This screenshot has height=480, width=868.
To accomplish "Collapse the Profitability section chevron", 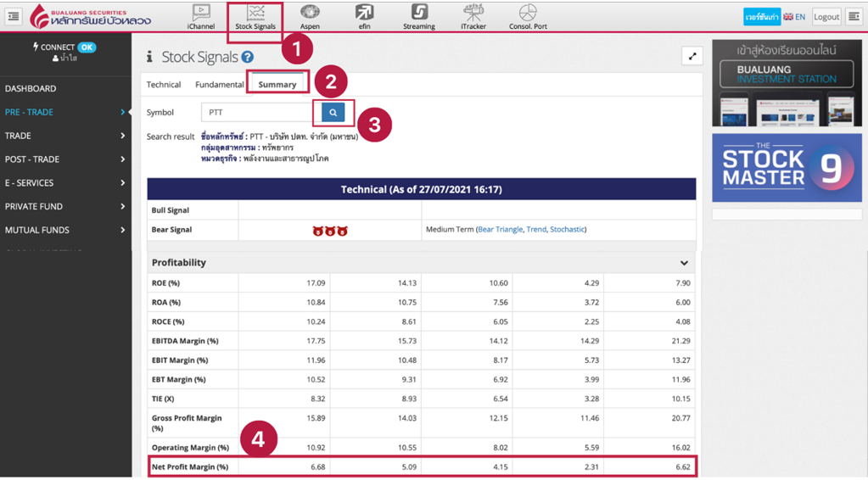I will tap(684, 263).
